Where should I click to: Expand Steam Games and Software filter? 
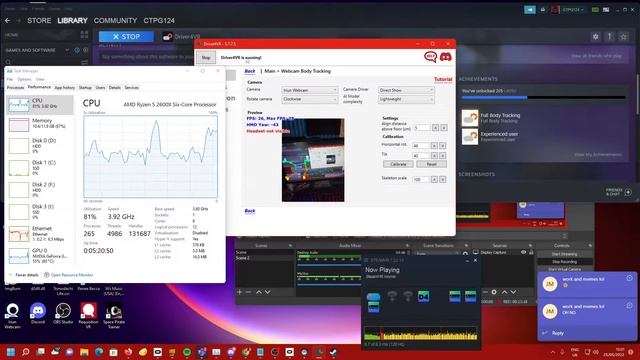click(67, 50)
